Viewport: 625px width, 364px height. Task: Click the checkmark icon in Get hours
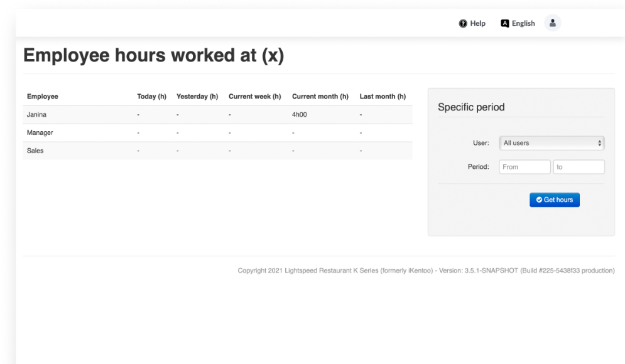(x=539, y=200)
